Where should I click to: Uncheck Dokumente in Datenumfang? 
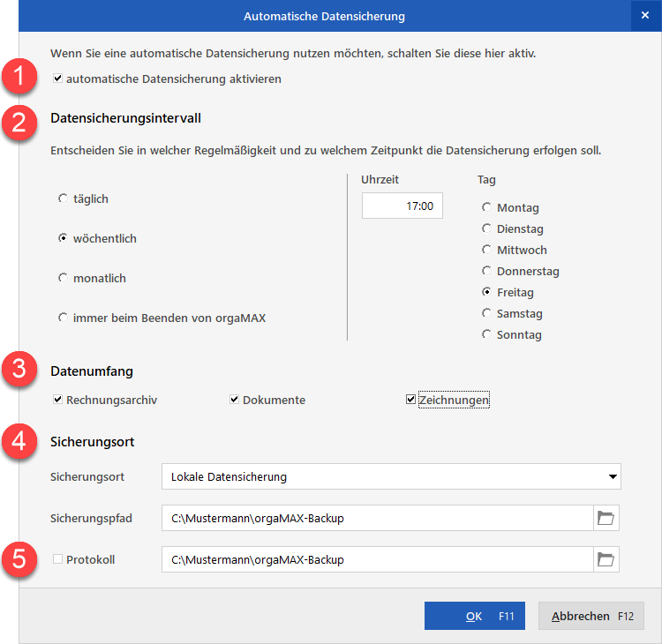pyautogui.click(x=234, y=400)
